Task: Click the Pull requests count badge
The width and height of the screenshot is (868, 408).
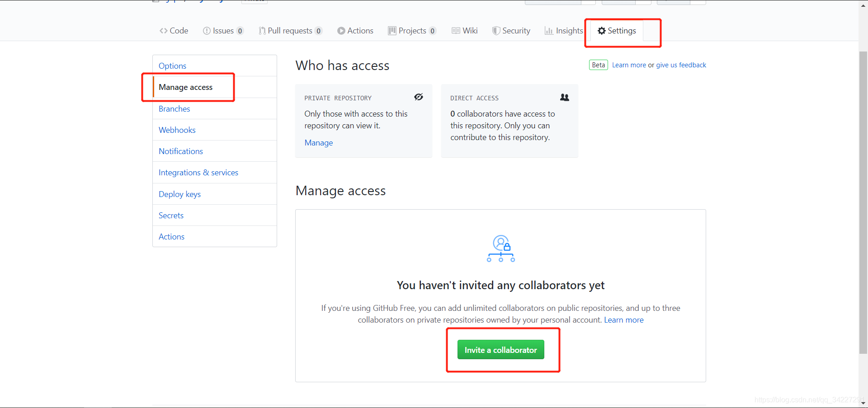Action: click(319, 31)
